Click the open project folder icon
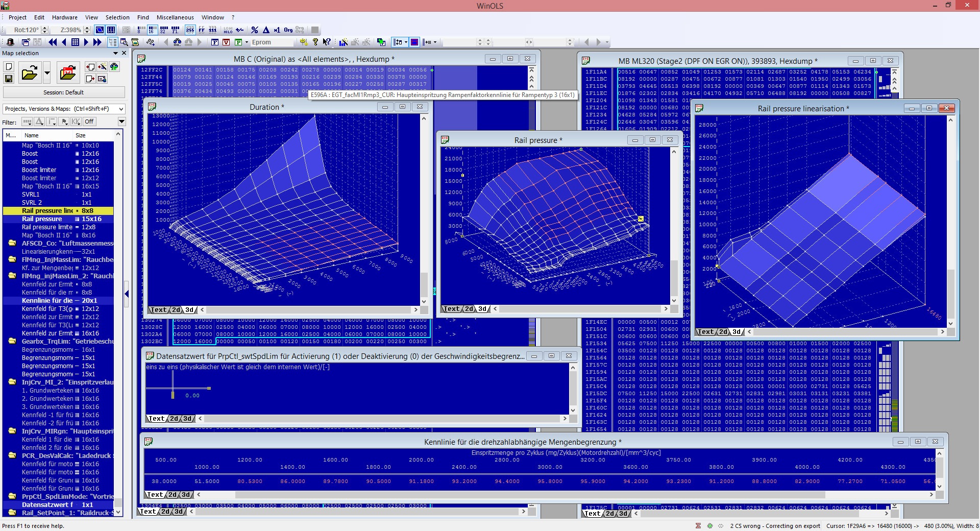 click(30, 73)
